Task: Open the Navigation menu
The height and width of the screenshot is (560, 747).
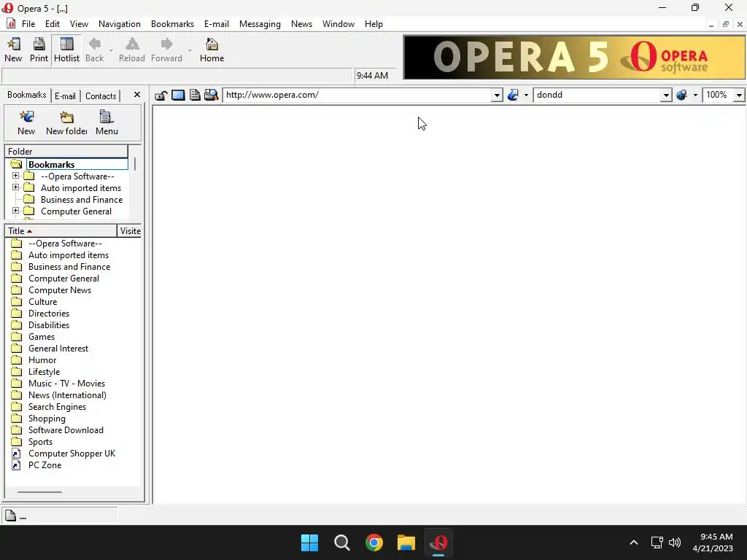Action: pyautogui.click(x=120, y=24)
